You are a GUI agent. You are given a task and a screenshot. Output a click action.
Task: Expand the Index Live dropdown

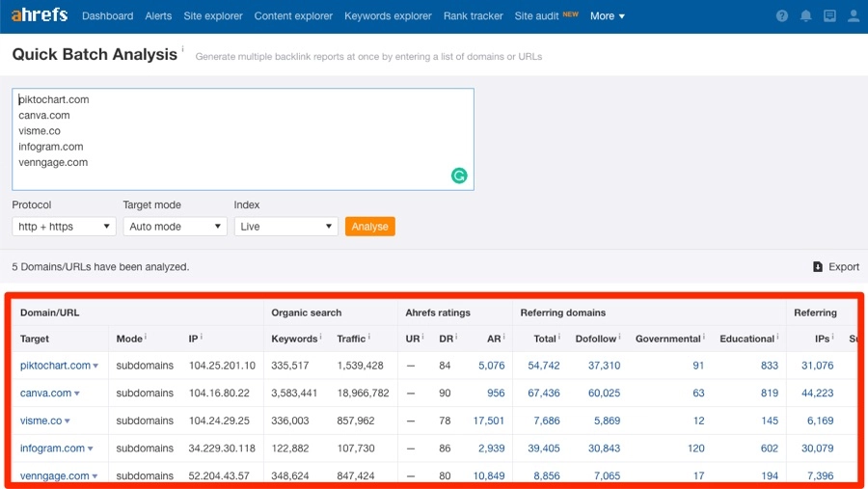285,227
